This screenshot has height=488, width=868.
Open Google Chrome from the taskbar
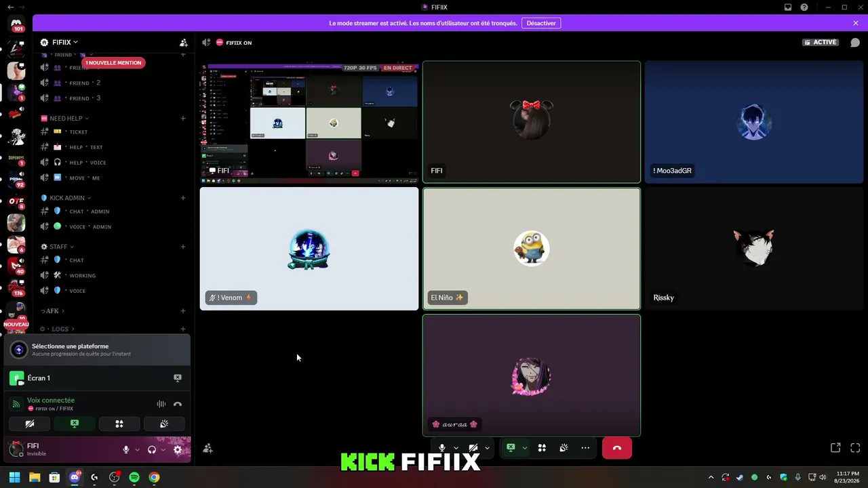[154, 477]
